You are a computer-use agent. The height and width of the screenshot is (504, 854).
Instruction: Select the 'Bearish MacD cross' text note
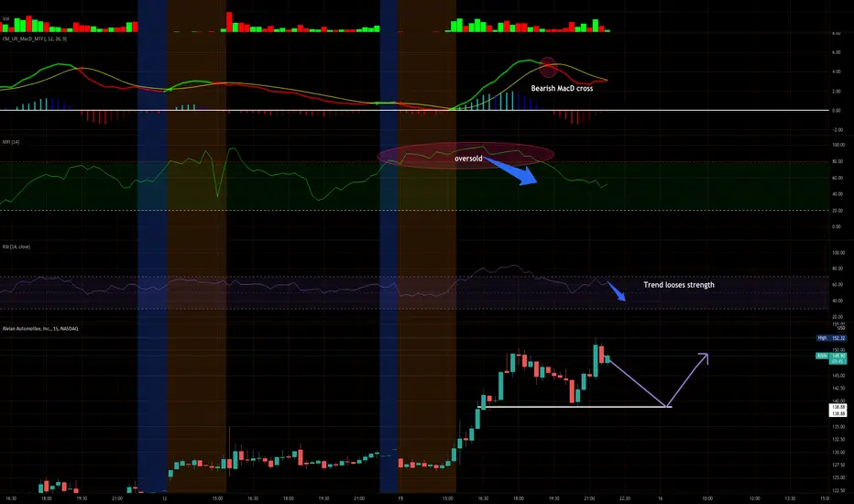[x=562, y=88]
